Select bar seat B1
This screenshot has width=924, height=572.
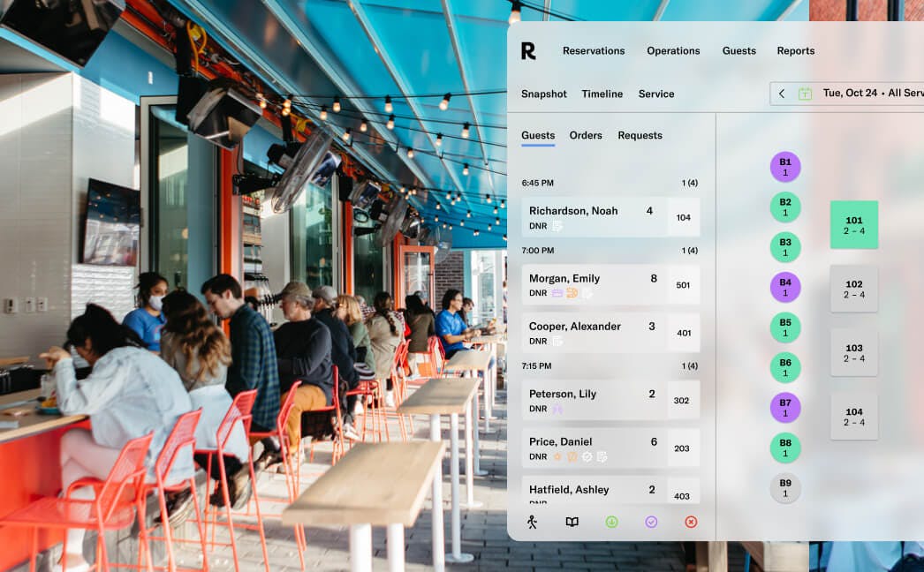(x=785, y=167)
